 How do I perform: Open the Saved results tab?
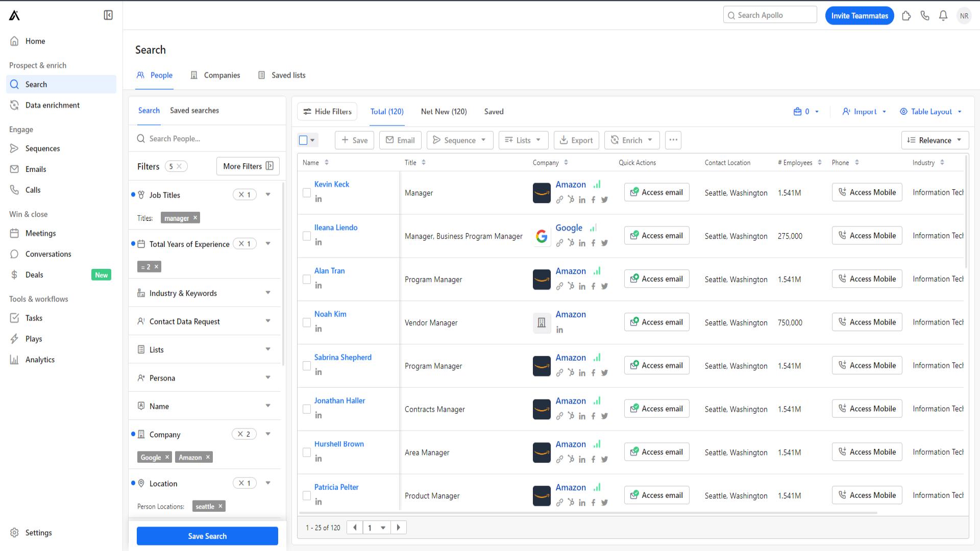coord(494,112)
